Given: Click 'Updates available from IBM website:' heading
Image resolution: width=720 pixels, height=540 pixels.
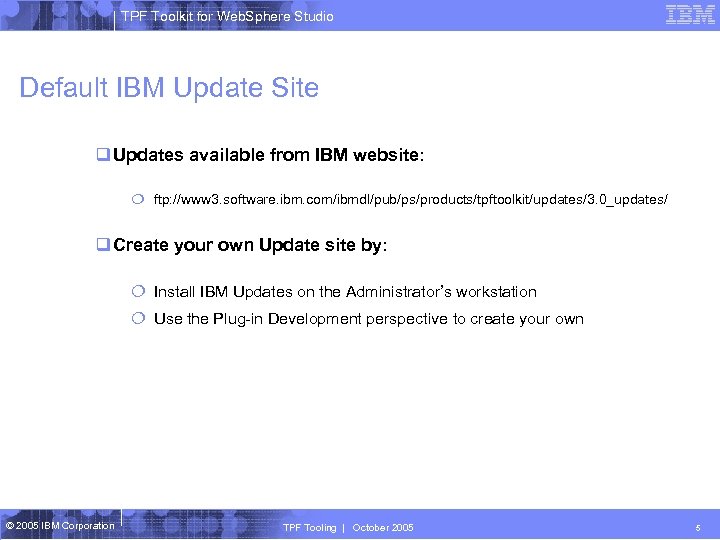Looking at the screenshot, I should 269,155.
